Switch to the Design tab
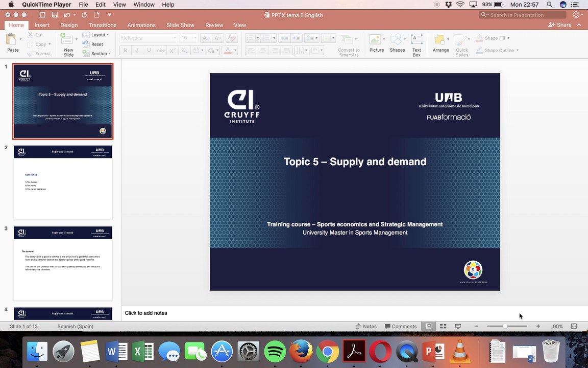This screenshot has width=588, height=368. point(69,25)
